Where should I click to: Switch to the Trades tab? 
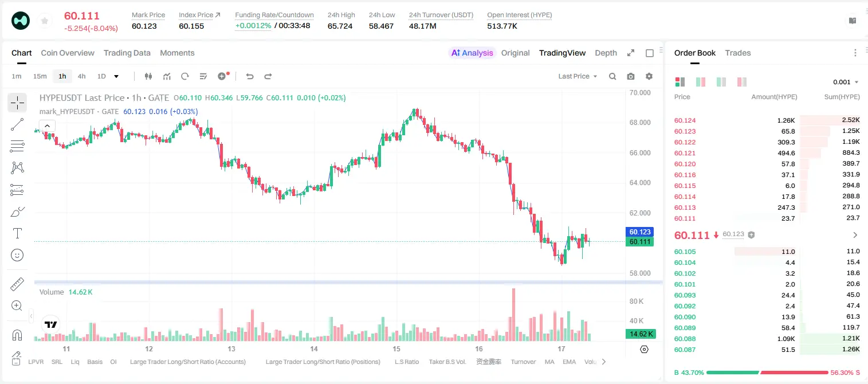[737, 53]
